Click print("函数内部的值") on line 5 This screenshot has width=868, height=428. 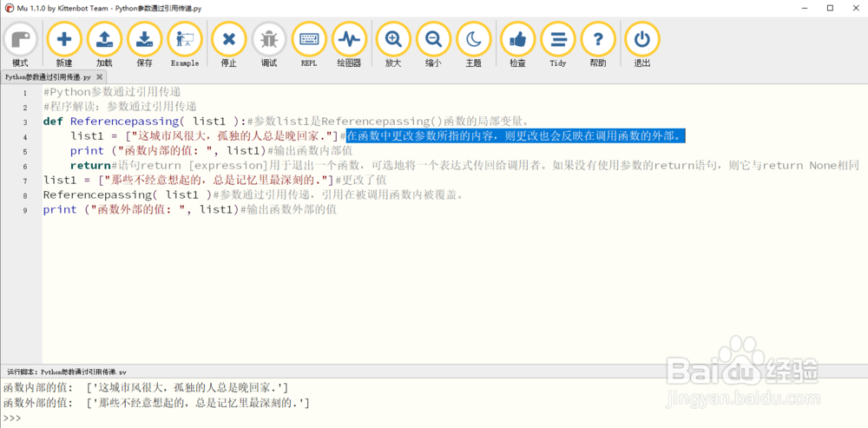click(169, 150)
